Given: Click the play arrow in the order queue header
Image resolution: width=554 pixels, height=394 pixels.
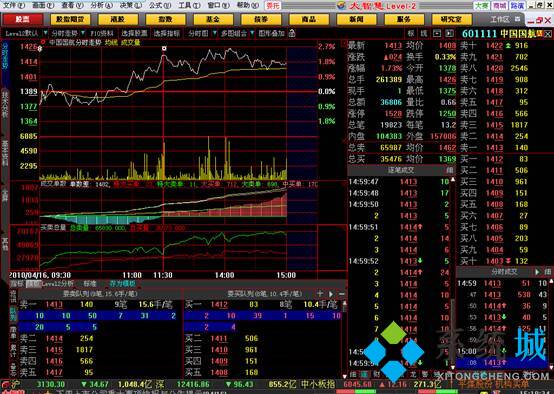Looking at the screenshot, I should pos(331,294).
